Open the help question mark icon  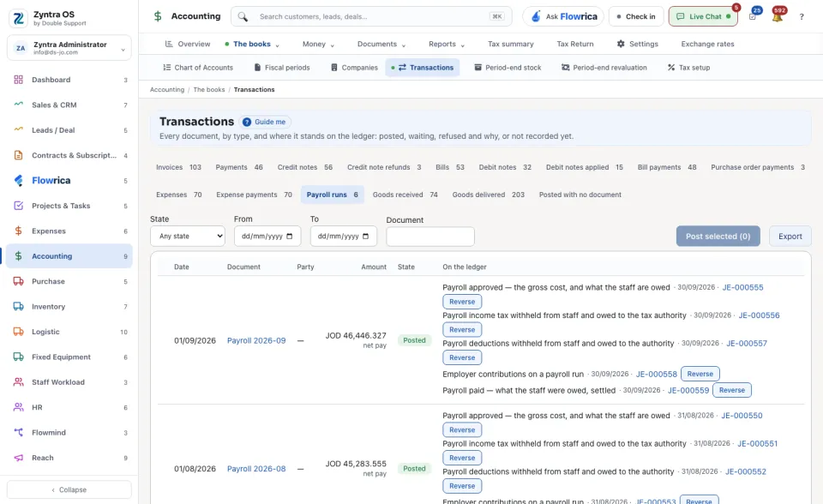point(802,17)
